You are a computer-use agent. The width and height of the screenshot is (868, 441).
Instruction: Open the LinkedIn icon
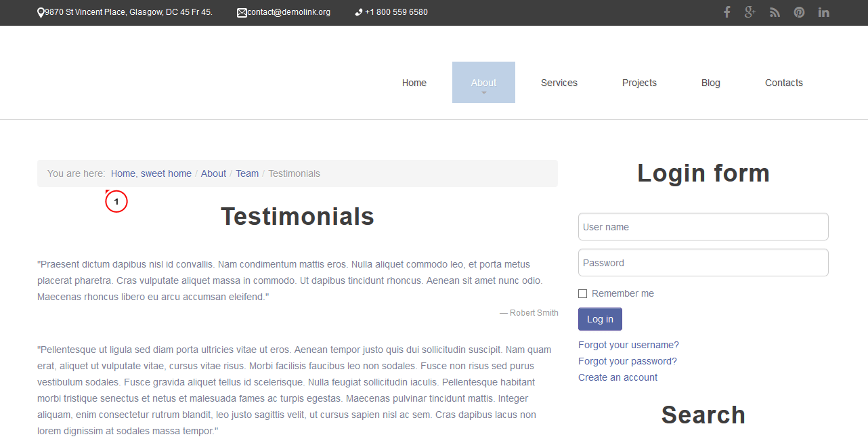coord(823,12)
